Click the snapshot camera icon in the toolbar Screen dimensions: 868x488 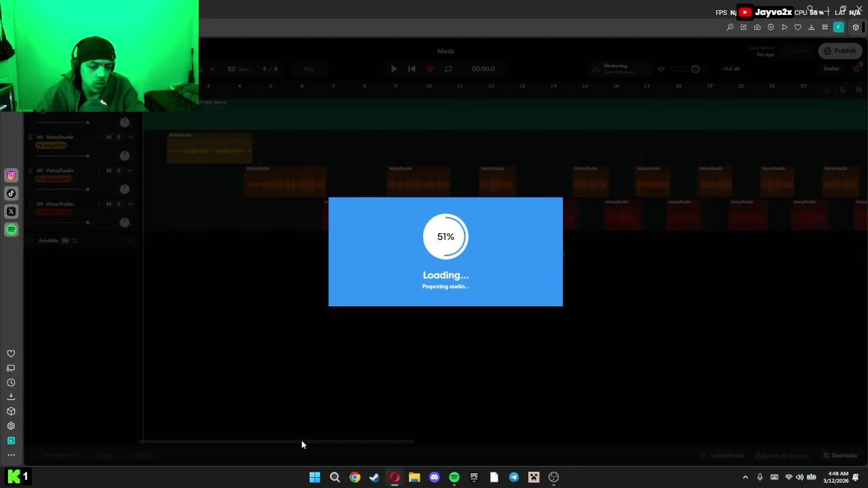[757, 27]
